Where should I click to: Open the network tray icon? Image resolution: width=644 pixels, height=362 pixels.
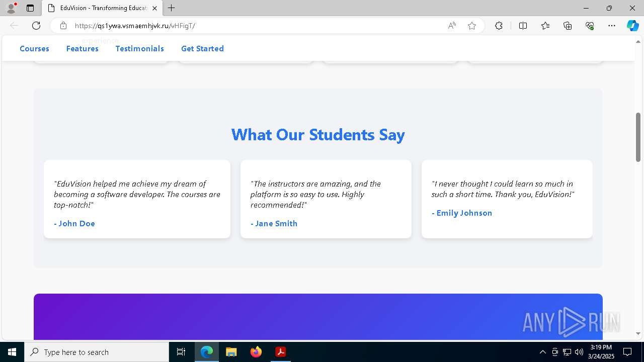pos(567,352)
